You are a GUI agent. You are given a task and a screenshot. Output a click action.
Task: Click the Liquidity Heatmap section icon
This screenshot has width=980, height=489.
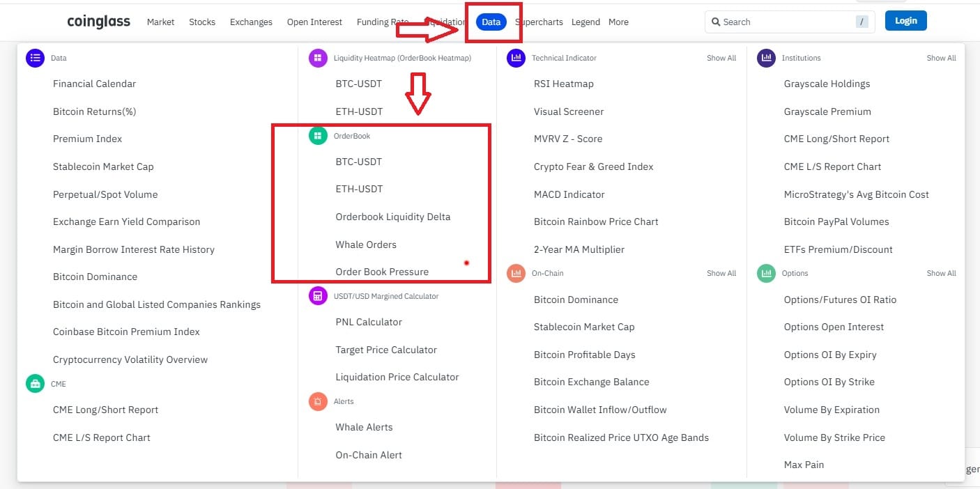coord(318,59)
